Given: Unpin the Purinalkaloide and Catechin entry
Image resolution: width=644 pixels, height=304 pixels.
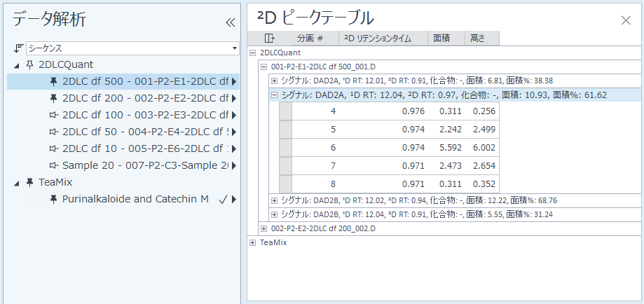Looking at the screenshot, I should (53, 199).
